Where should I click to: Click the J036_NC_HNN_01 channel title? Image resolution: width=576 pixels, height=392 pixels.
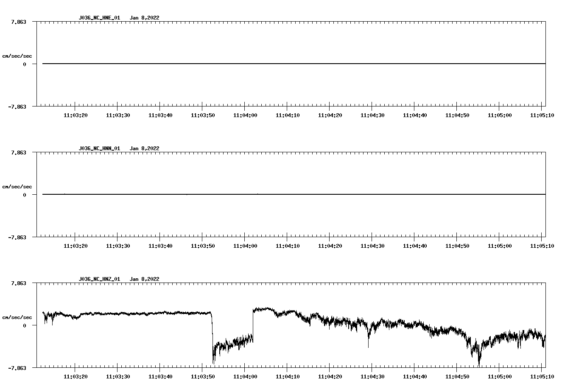click(x=99, y=148)
